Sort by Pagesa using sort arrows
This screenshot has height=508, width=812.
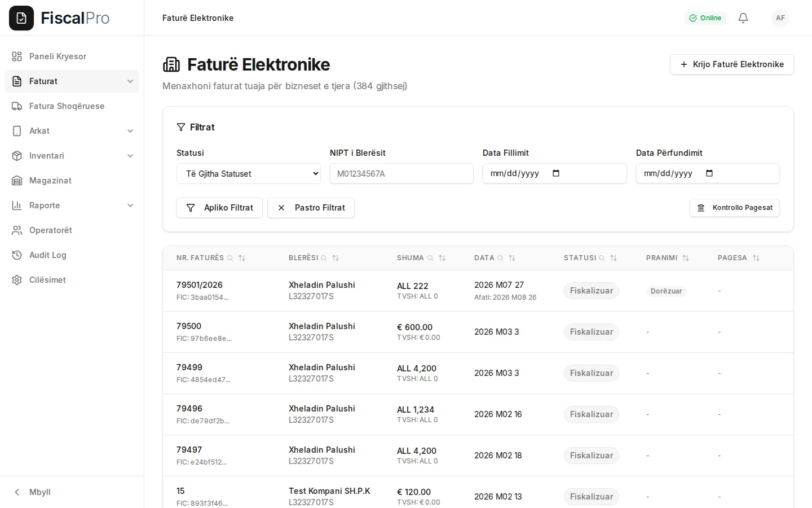click(x=756, y=258)
